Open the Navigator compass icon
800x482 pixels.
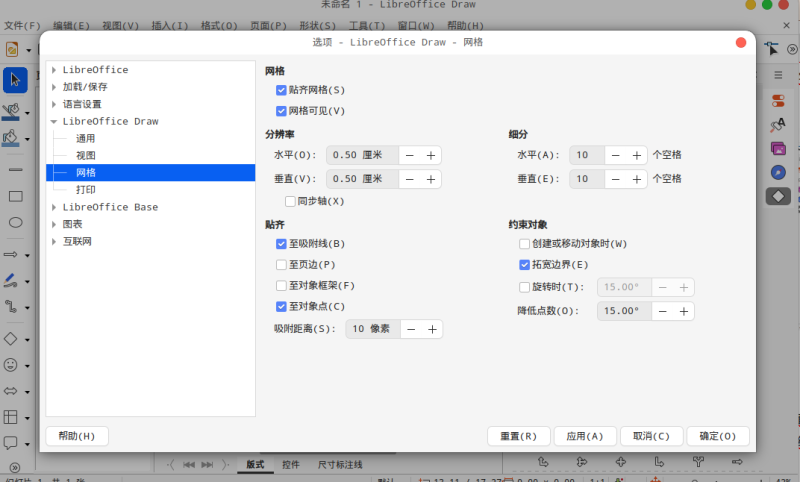click(778, 172)
